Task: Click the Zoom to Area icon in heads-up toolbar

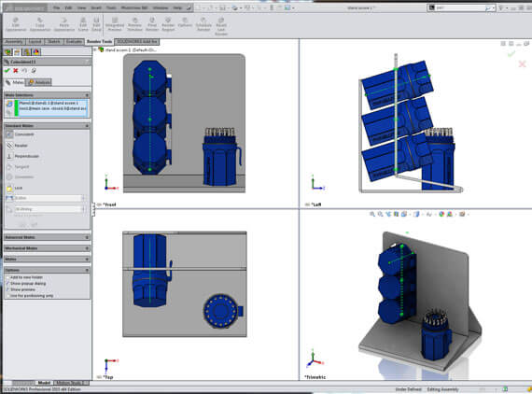Action: (381, 214)
